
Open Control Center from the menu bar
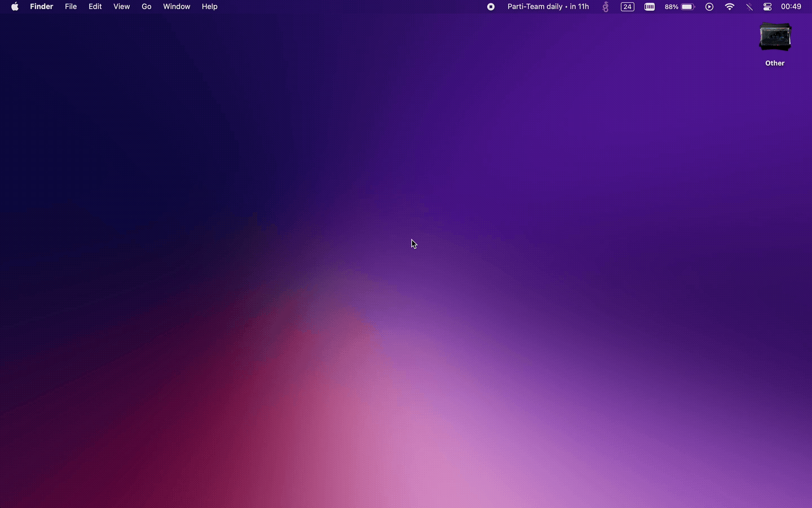(767, 7)
